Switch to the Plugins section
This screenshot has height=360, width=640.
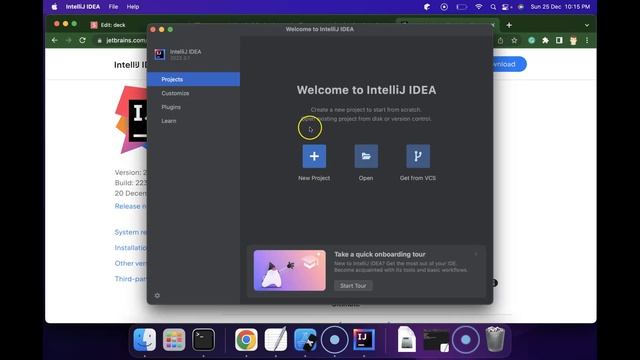(x=171, y=107)
